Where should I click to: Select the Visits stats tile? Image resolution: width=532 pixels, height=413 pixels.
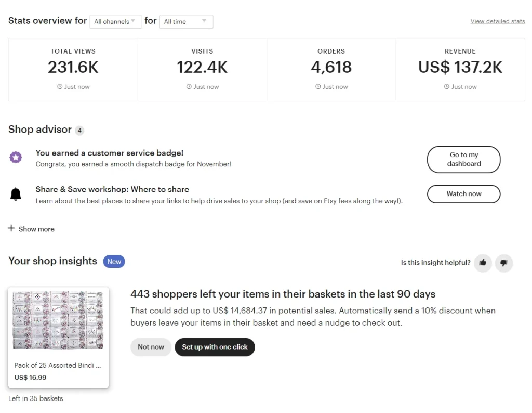(x=202, y=69)
